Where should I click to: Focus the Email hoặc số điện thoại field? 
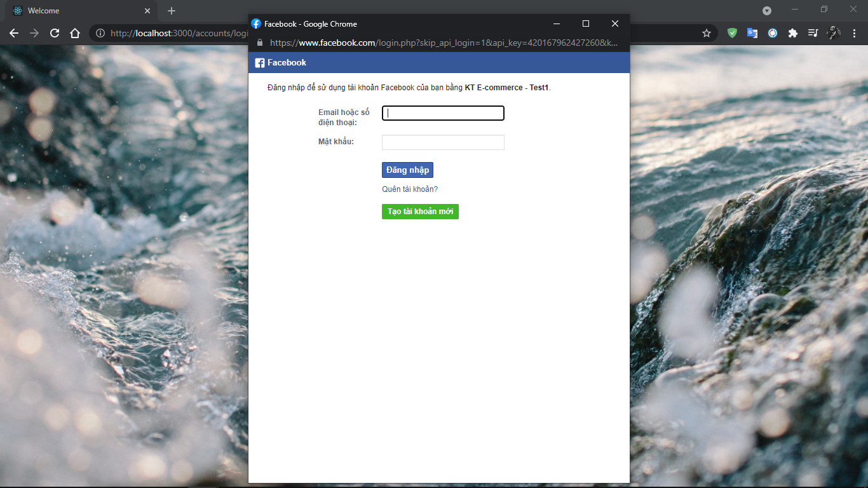[x=443, y=113]
